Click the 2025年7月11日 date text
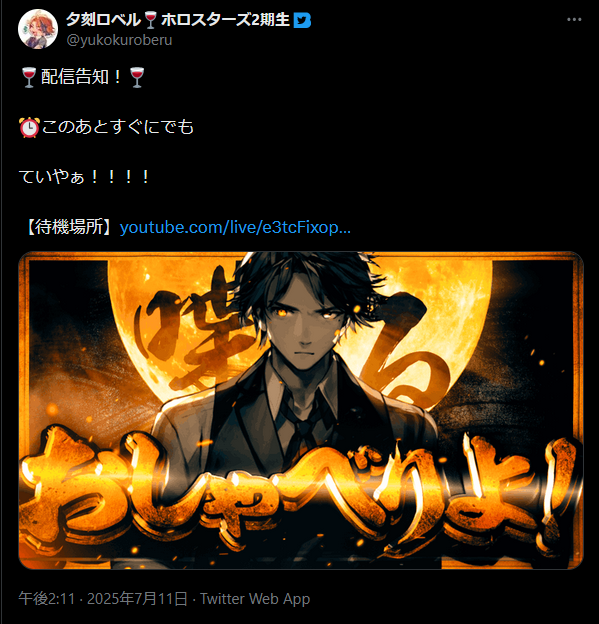Screen dimensions: 599x624 137,599
